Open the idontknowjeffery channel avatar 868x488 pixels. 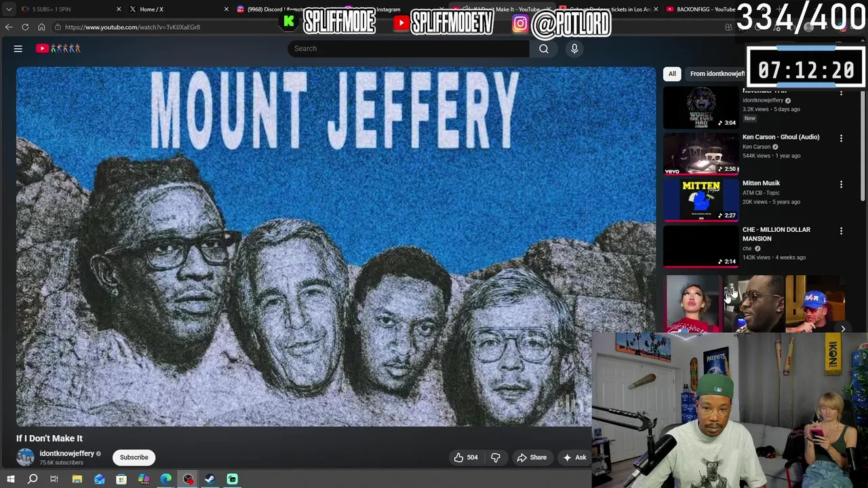pos(25,457)
